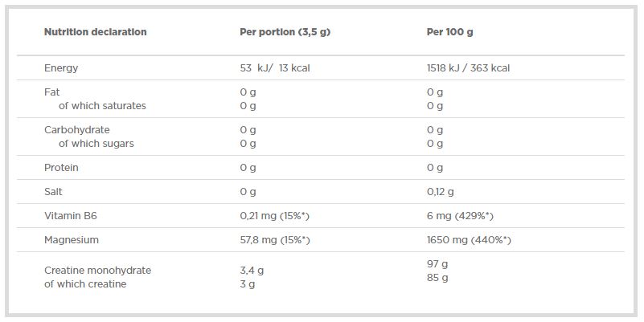Click the "Nutrition declaration" column header
The image size is (644, 322).
pyautogui.click(x=95, y=32)
